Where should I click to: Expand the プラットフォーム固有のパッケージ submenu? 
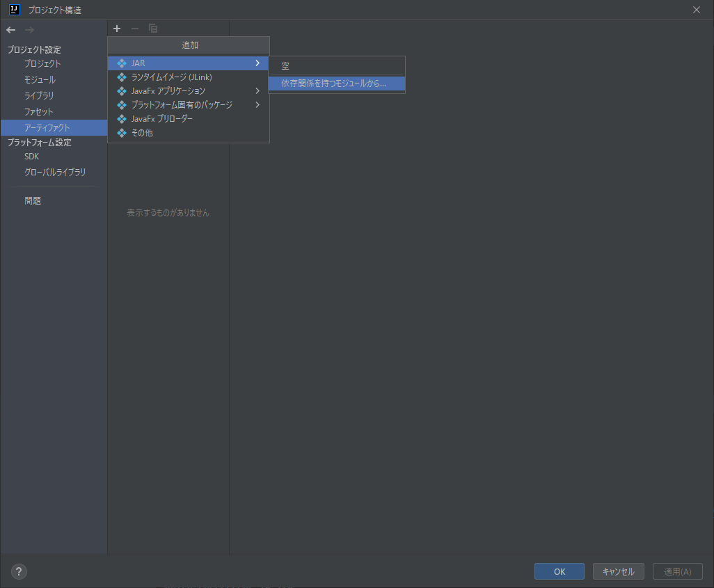coord(257,104)
